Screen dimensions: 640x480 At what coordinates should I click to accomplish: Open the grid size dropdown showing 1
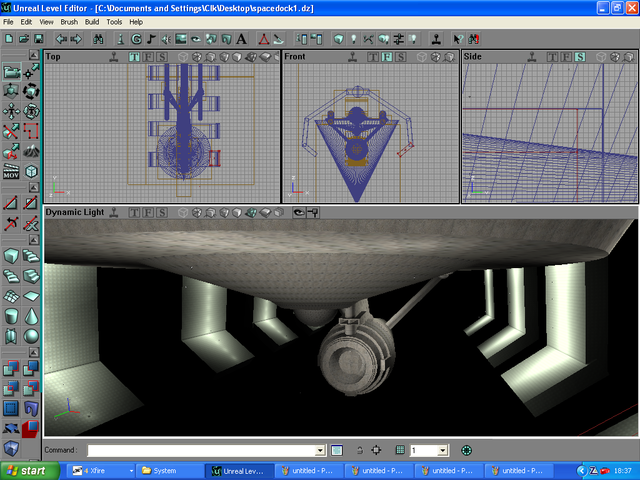[x=442, y=451]
